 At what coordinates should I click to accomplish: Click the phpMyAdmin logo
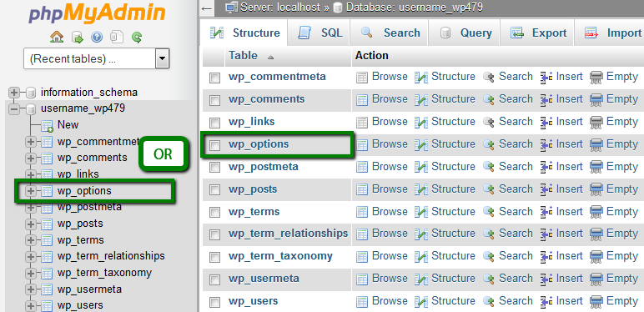click(97, 14)
